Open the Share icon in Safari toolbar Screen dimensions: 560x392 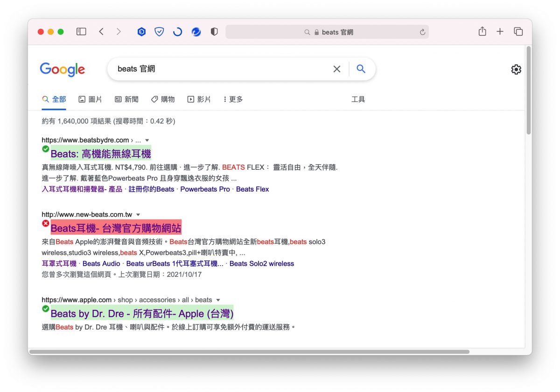pyautogui.click(x=482, y=31)
